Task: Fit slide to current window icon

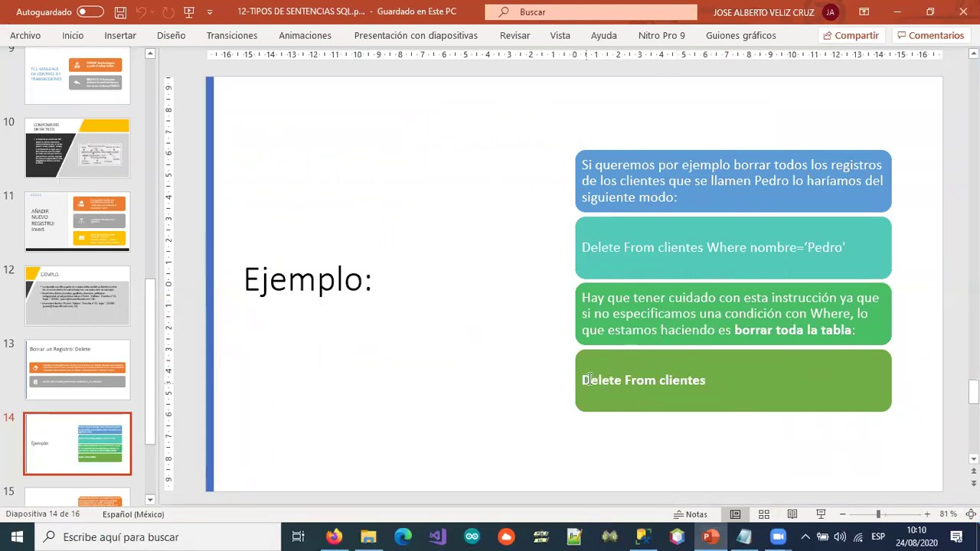Action: click(971, 514)
